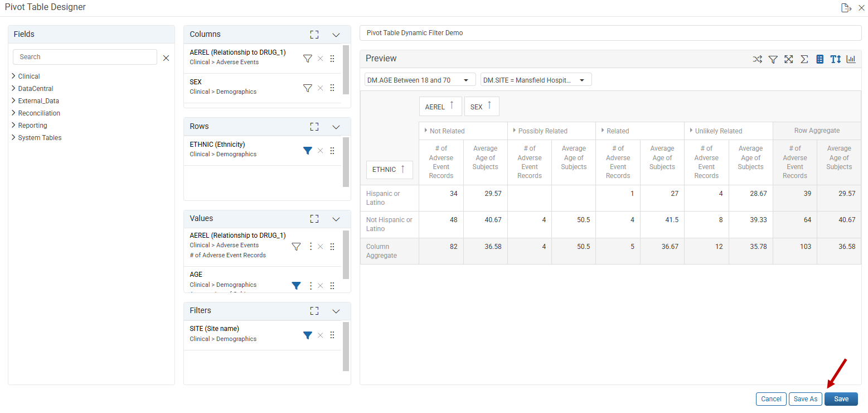The height and width of the screenshot is (413, 868).
Task: Sort by the ETHNIC row chip
Action: click(389, 169)
